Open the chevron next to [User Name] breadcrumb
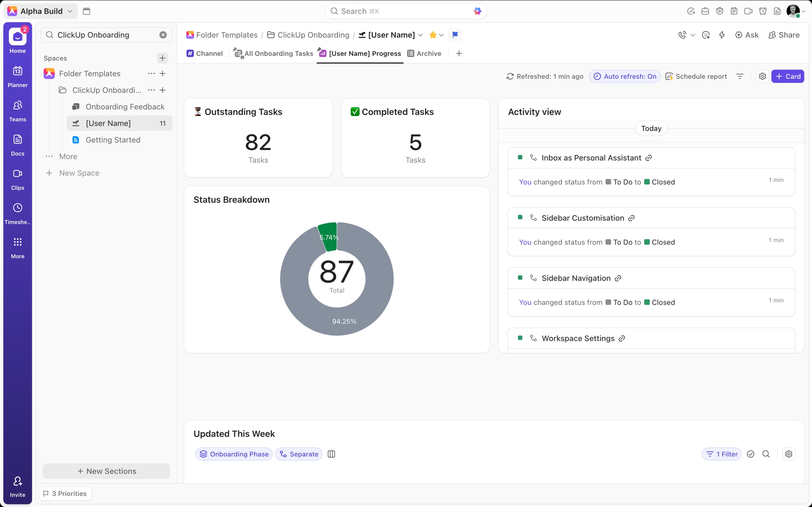812x507 pixels. 420,35
